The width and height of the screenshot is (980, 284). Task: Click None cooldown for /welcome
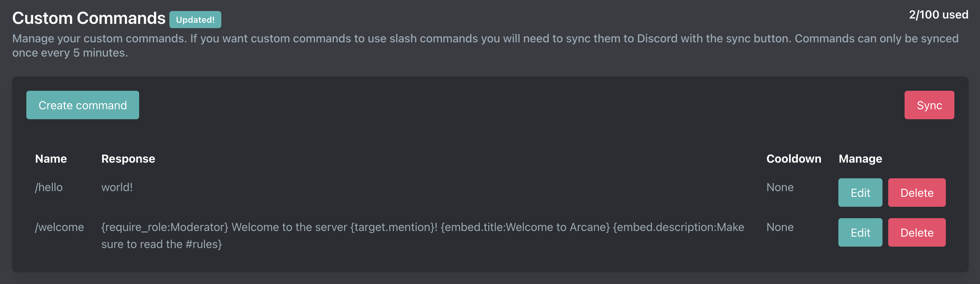pos(780,227)
